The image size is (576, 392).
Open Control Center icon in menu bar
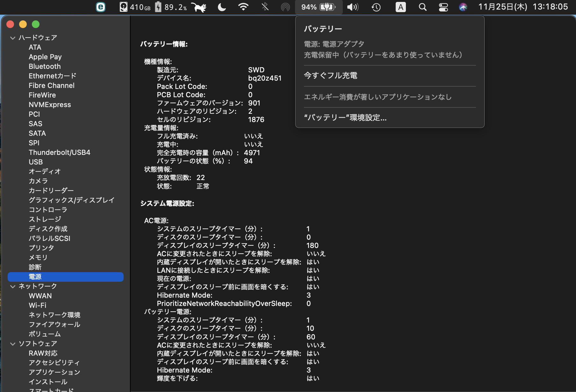443,7
